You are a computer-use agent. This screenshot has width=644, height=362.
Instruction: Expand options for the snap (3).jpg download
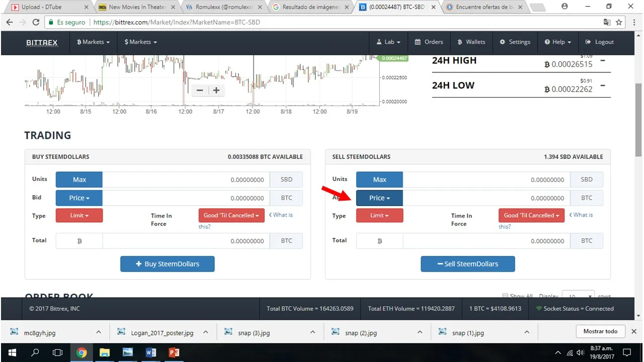pos(312,332)
